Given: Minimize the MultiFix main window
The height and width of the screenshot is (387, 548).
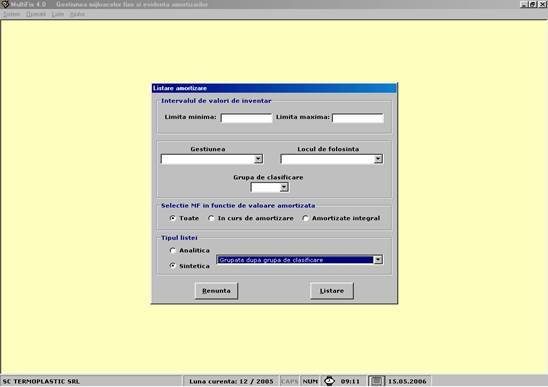Looking at the screenshot, I should pos(524,4).
